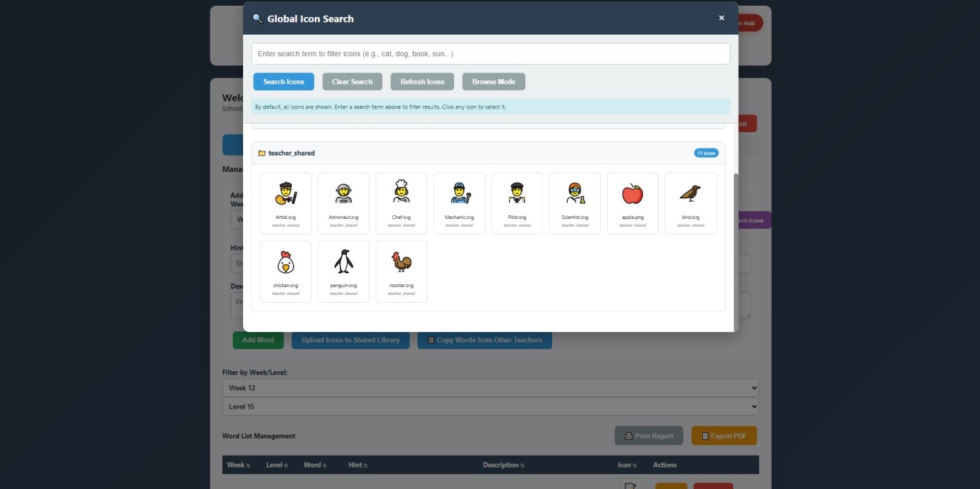Pick the bird.svg icon
The image size is (980, 489).
[x=690, y=202]
